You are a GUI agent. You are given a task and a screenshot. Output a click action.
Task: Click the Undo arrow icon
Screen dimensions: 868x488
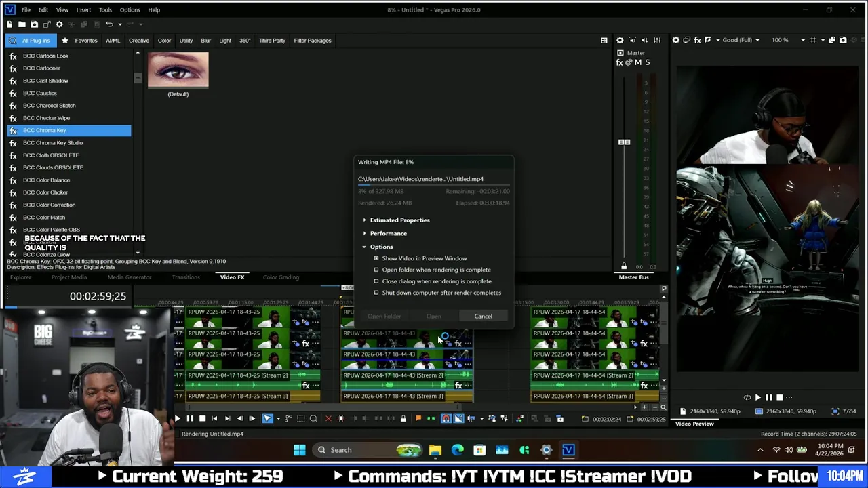tap(108, 24)
